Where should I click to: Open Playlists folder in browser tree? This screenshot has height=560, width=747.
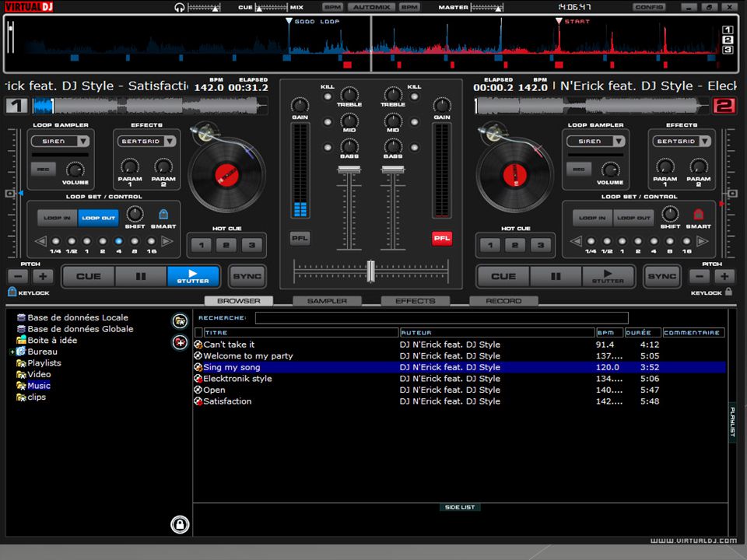pyautogui.click(x=44, y=363)
